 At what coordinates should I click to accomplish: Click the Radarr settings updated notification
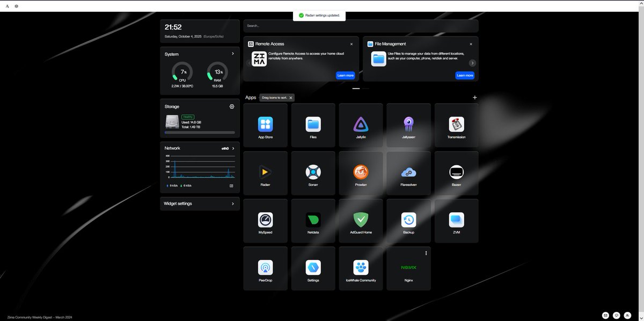(x=319, y=16)
